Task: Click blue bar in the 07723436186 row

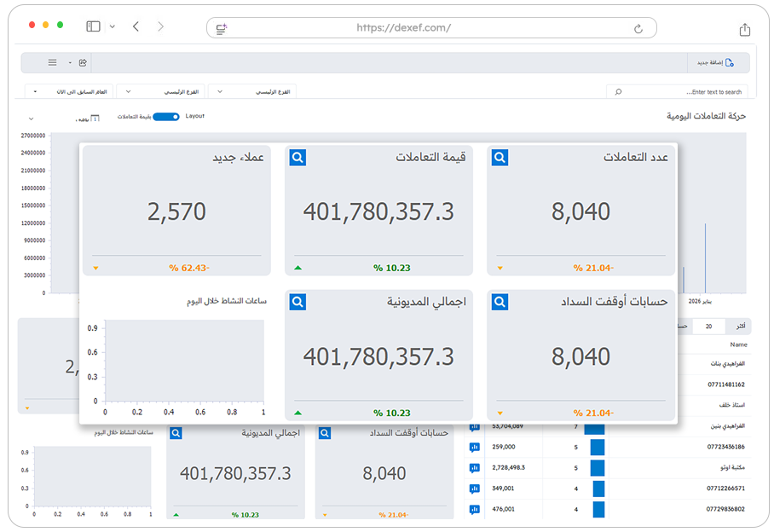Action: [x=598, y=447]
